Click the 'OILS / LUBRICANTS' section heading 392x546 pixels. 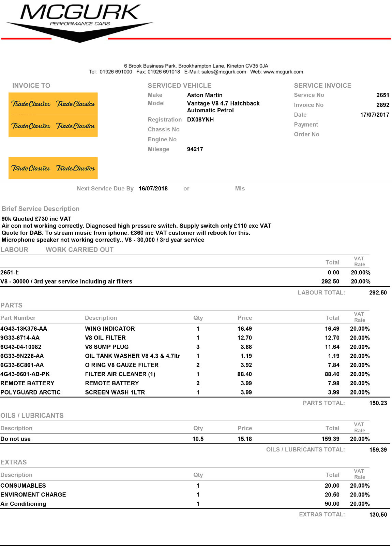tap(32, 416)
